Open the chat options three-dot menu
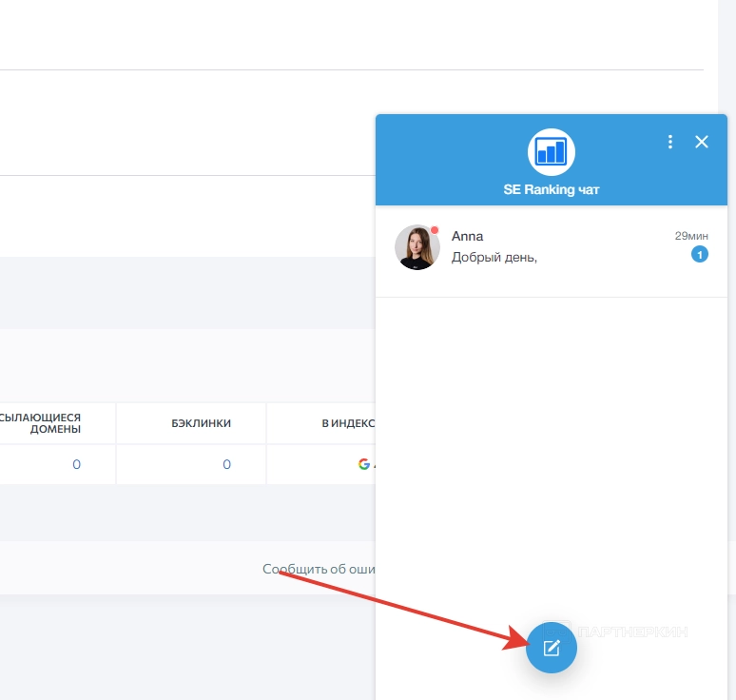Viewport: 736px width, 700px height. [x=670, y=142]
